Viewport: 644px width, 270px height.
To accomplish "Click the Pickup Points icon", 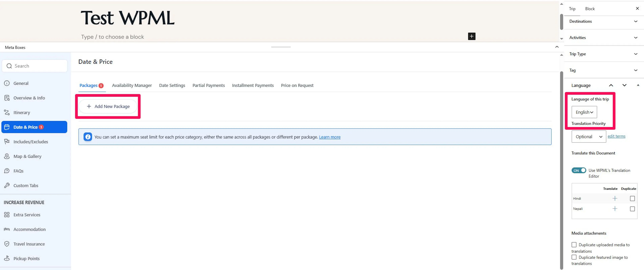I will pyautogui.click(x=7, y=258).
